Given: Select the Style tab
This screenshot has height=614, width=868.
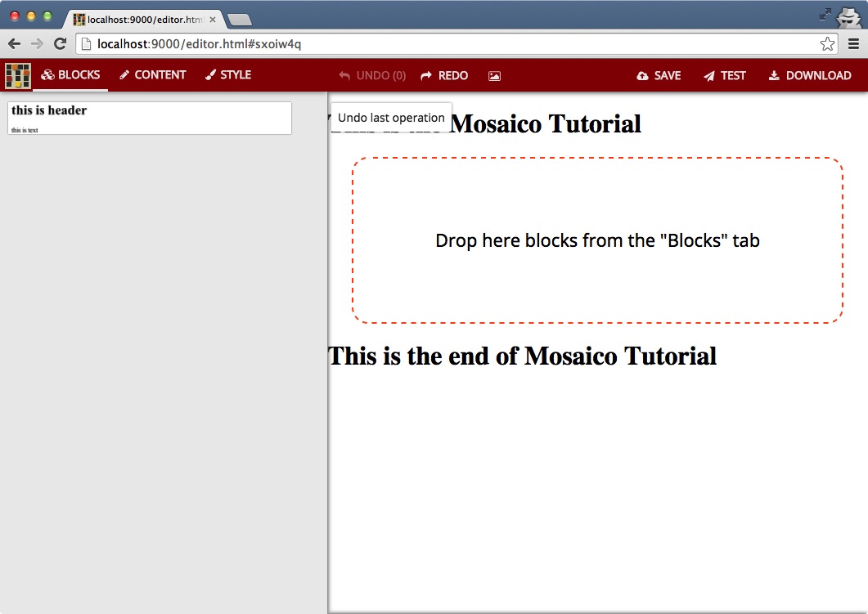Looking at the screenshot, I should pos(227,75).
